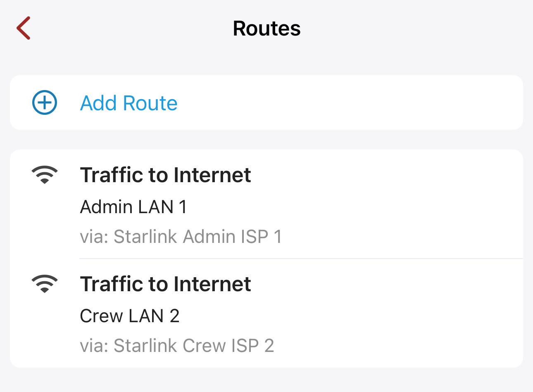Select the Admin LAN 1 label

coord(133,207)
